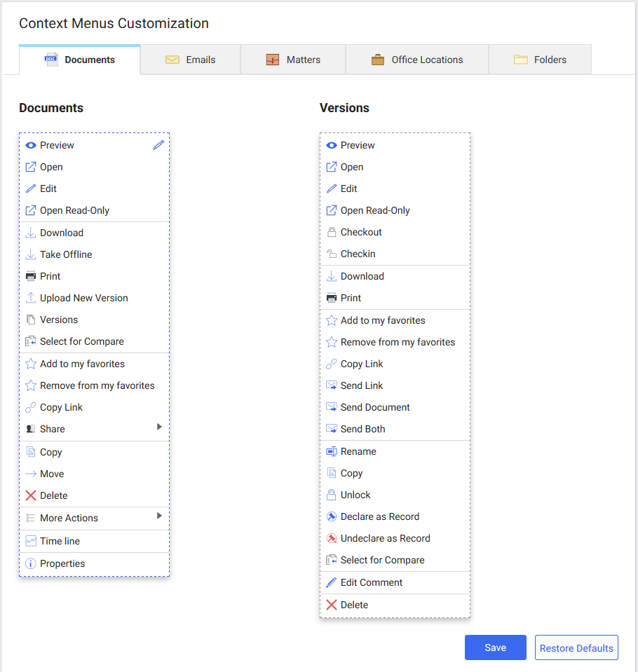This screenshot has width=638, height=672.
Task: Click the pencil icon next to Preview item
Action: (x=158, y=145)
